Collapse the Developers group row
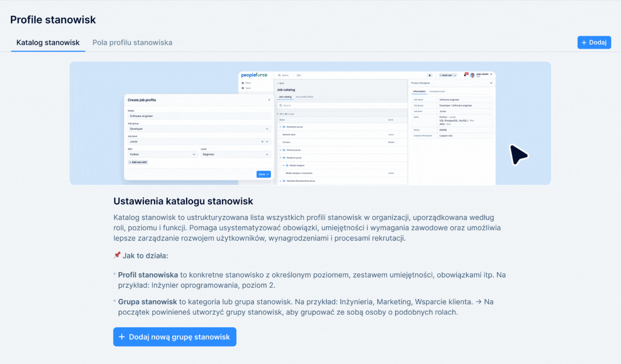The width and height of the screenshot is (621, 364). pos(280,127)
